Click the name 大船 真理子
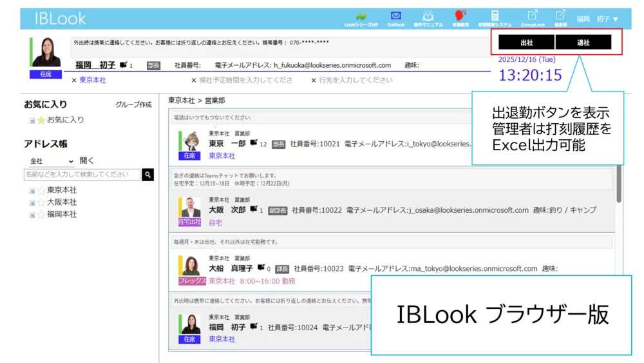The height and width of the screenshot is (363, 644). click(231, 268)
